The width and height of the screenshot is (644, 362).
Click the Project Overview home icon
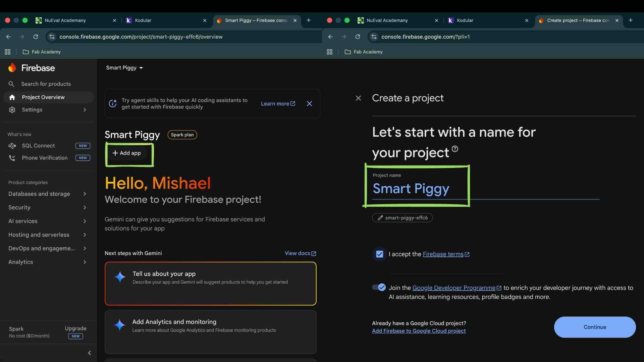[12, 97]
